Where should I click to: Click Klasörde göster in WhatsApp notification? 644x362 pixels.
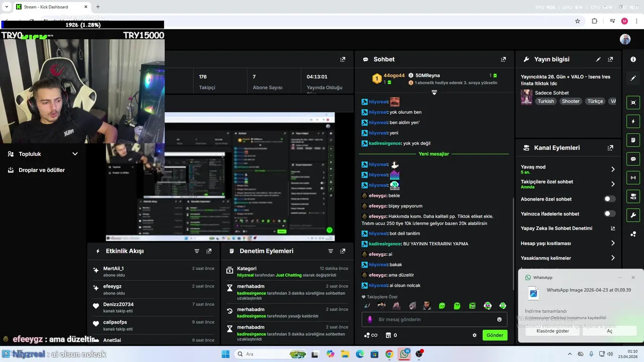pyautogui.click(x=552, y=331)
